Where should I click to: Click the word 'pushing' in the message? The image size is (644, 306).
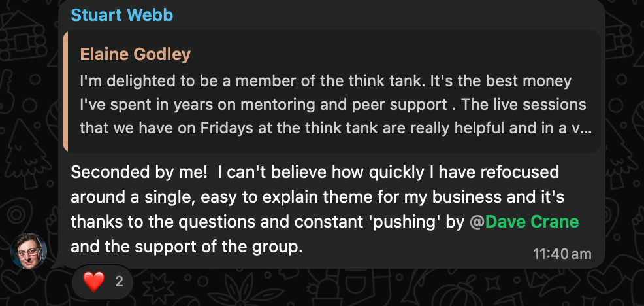click(x=422, y=222)
